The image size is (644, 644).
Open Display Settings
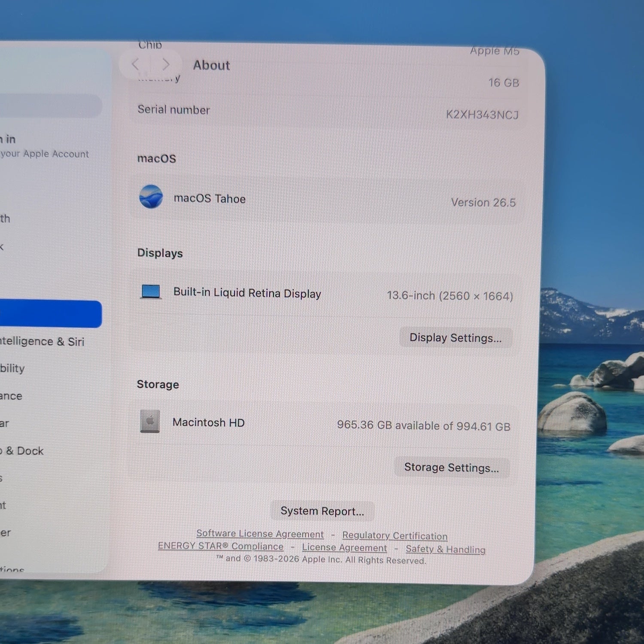[456, 338]
